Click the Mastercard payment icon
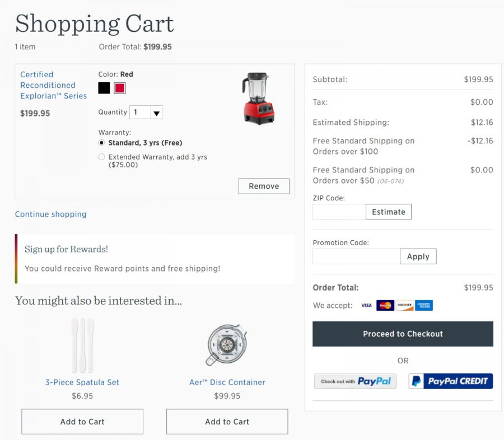 point(385,305)
